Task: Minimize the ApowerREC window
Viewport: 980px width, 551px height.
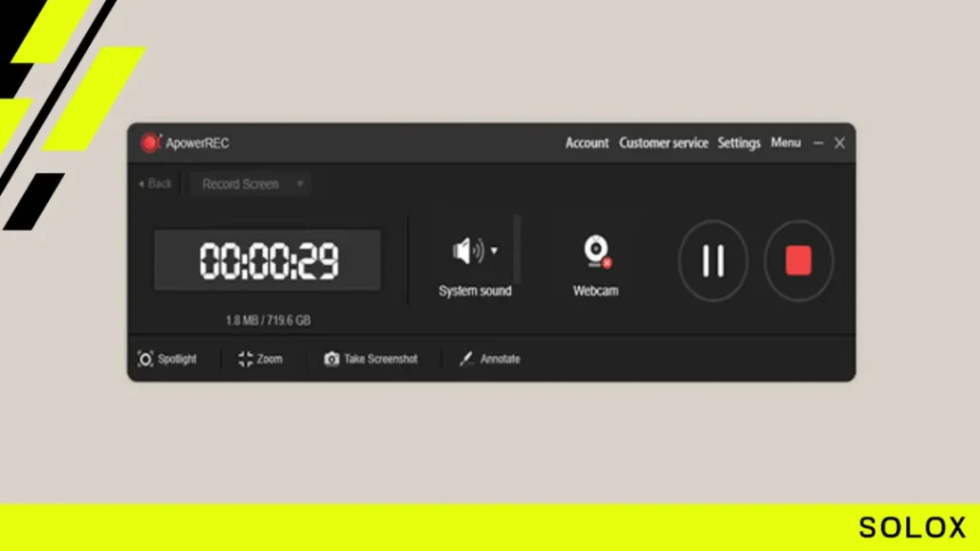Action: [x=818, y=143]
